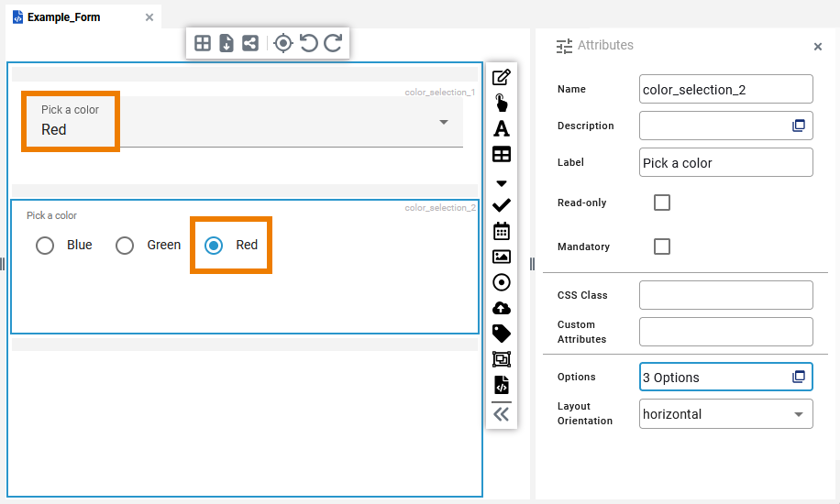Select the tag element tool
The image size is (840, 504).
[x=502, y=334]
